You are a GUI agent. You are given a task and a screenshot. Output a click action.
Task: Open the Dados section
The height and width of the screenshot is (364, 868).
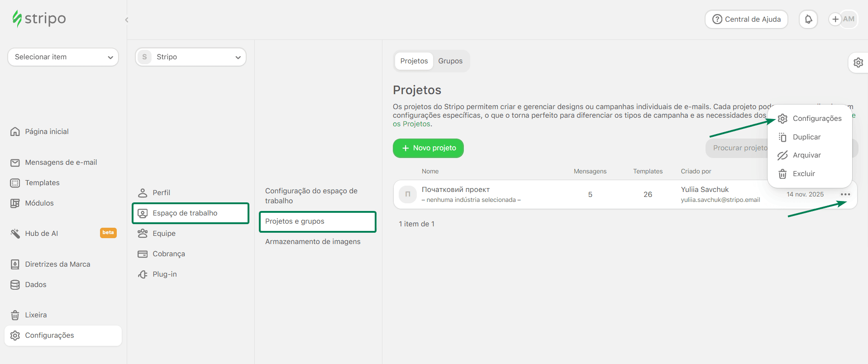pos(35,285)
